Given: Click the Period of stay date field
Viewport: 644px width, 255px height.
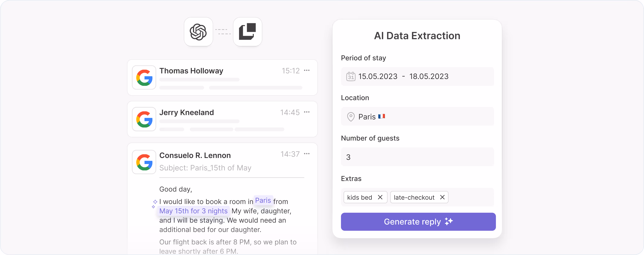Looking at the screenshot, I should click(417, 76).
